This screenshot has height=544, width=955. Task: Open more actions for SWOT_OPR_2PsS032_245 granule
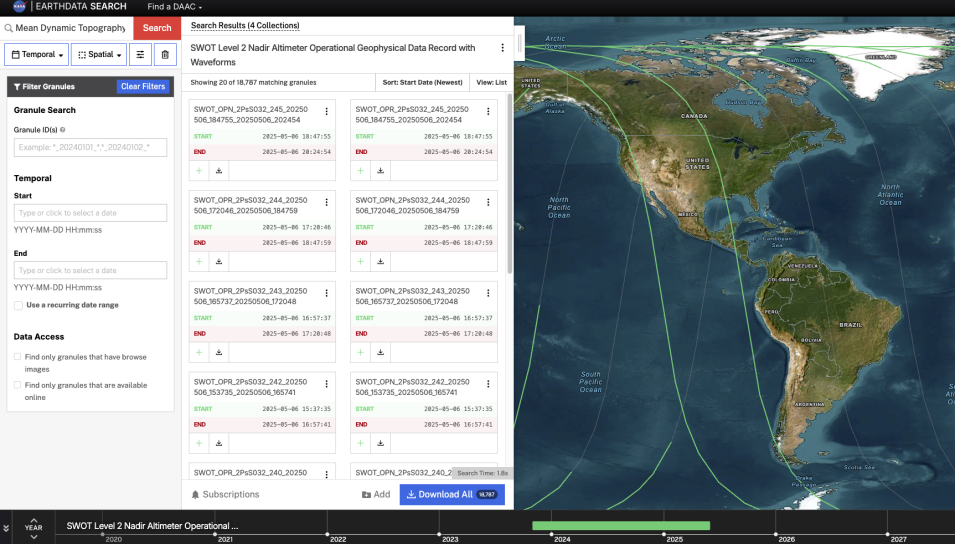point(326,111)
